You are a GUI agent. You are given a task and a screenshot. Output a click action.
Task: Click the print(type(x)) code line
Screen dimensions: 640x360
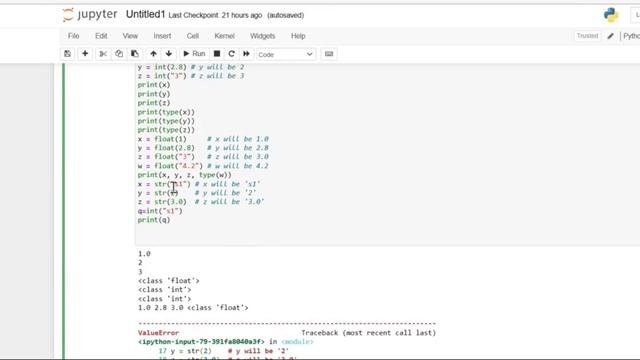(166, 112)
